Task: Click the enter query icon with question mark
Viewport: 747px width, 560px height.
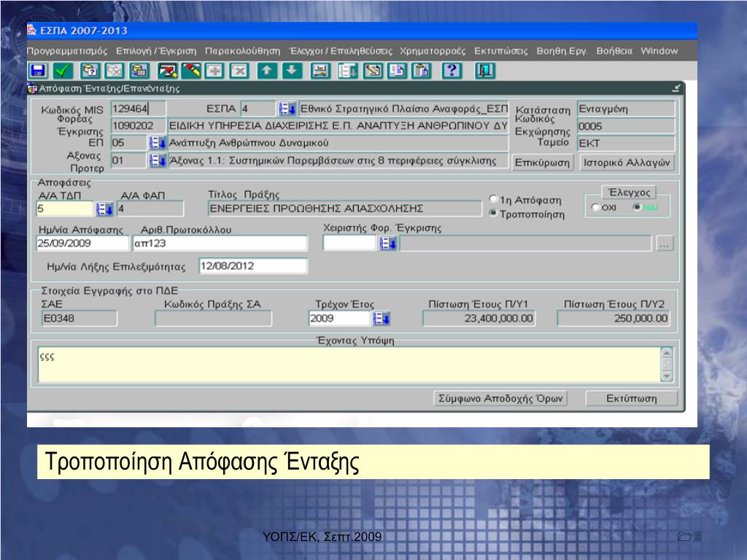Action: (89, 71)
